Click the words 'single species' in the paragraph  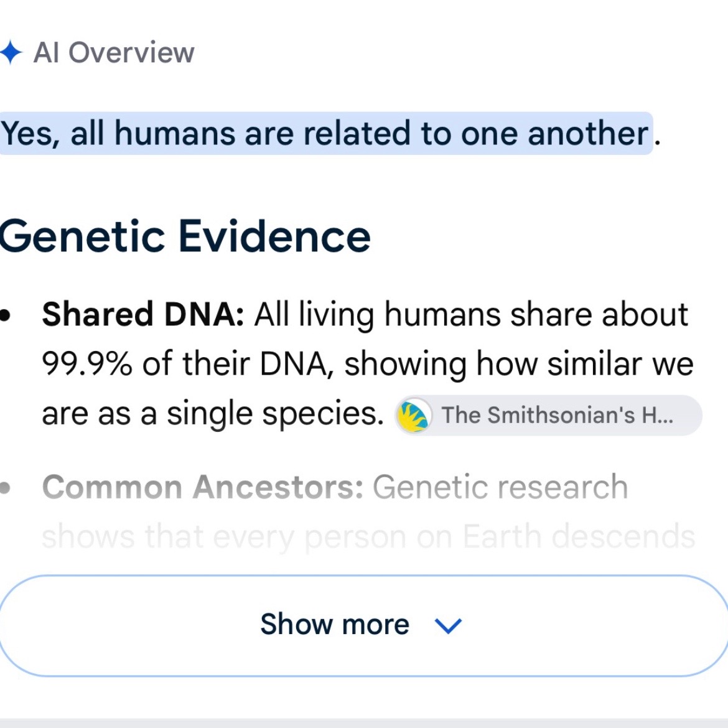click(275, 414)
